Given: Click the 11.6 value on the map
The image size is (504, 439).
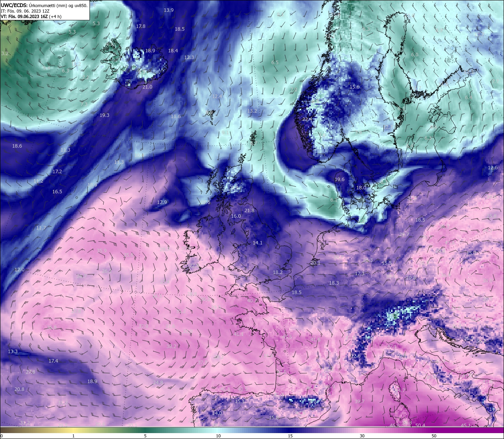Looking at the screenshot, I should point(176,117).
